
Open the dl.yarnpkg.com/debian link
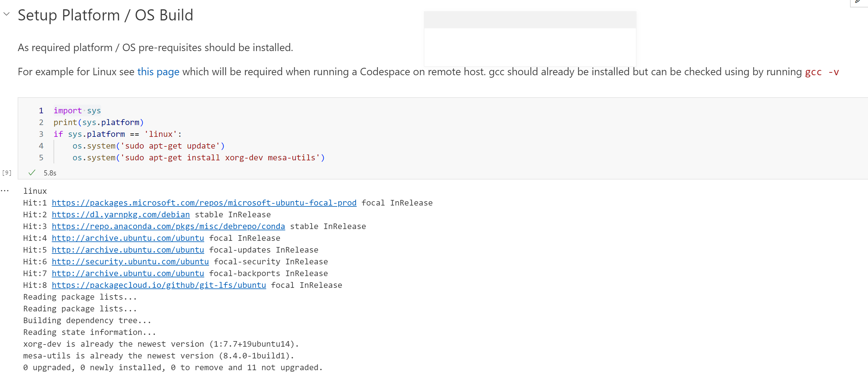pos(121,214)
